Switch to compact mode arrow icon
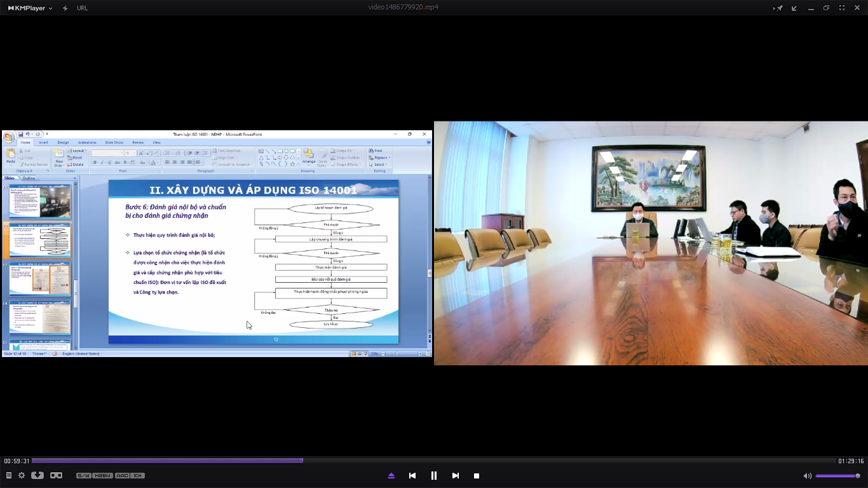868x488 pixels. pyautogui.click(x=794, y=8)
